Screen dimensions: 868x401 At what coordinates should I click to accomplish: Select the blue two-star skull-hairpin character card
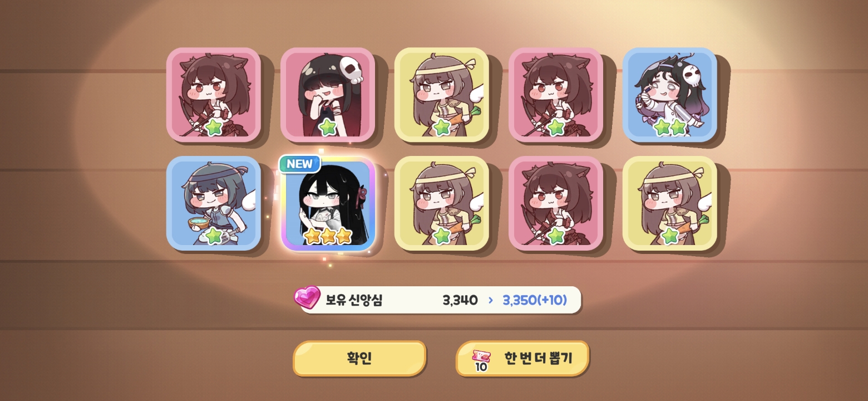pos(670,95)
